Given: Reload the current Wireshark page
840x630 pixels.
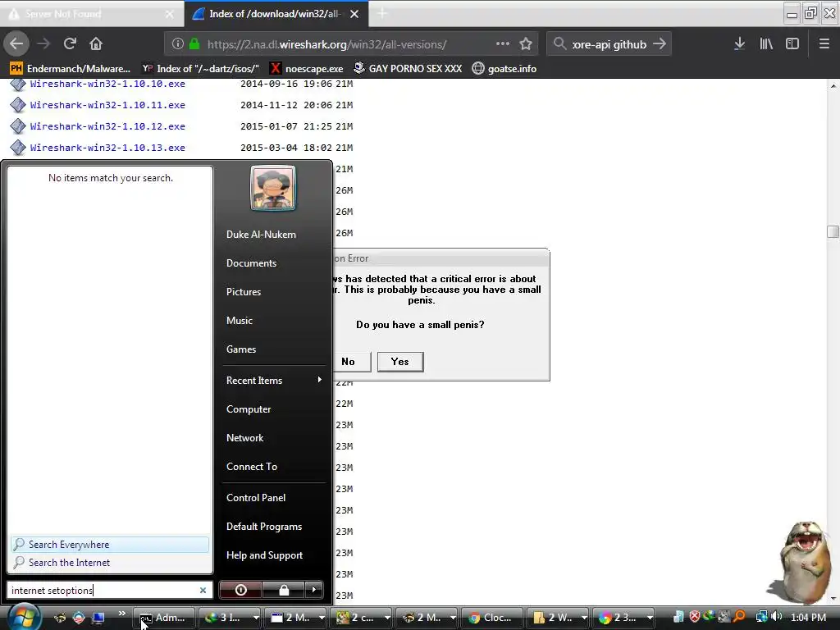Looking at the screenshot, I should (70, 43).
